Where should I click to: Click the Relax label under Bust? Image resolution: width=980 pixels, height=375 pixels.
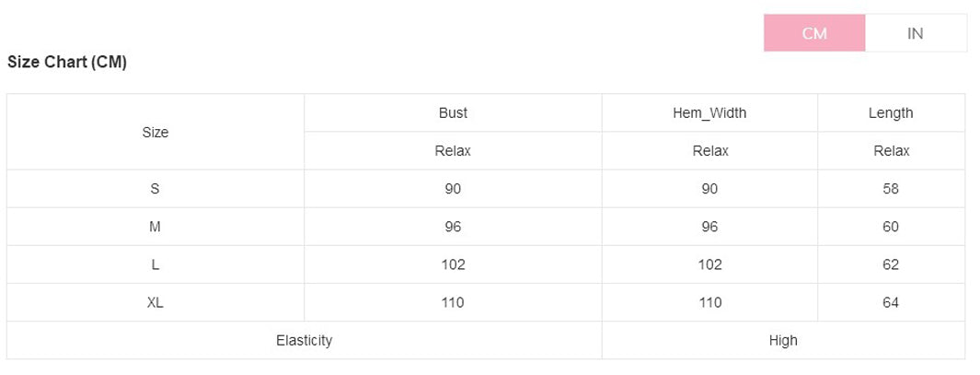coord(453,151)
